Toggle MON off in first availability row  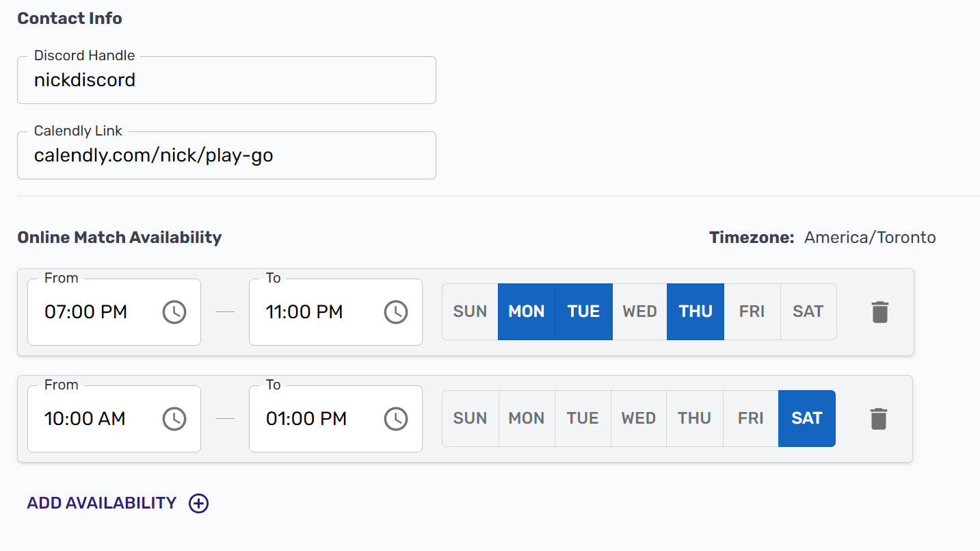click(526, 311)
